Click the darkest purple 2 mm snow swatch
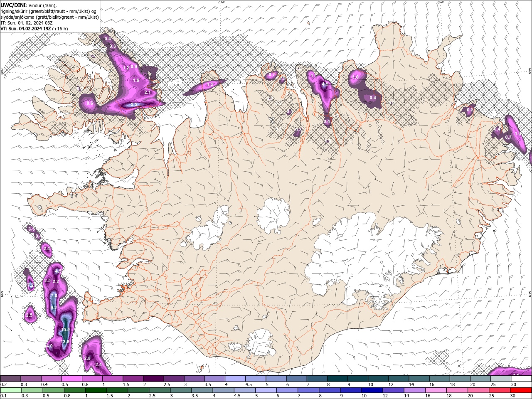The width and height of the screenshot is (532, 399). click(153, 379)
